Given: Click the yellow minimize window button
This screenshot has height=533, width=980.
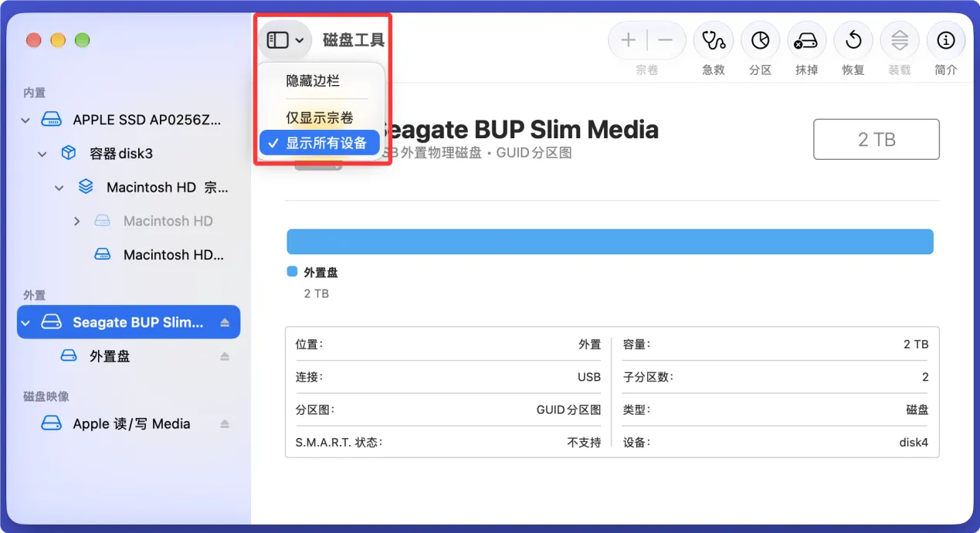Looking at the screenshot, I should pos(58,40).
